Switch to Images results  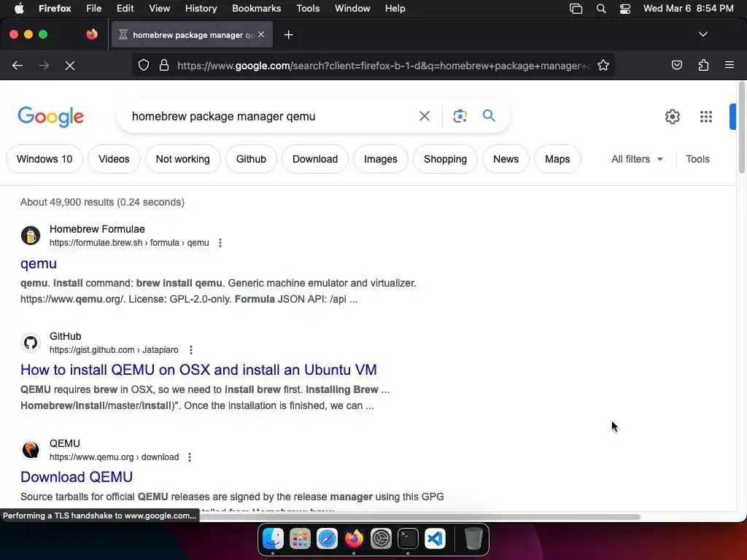[x=381, y=159]
